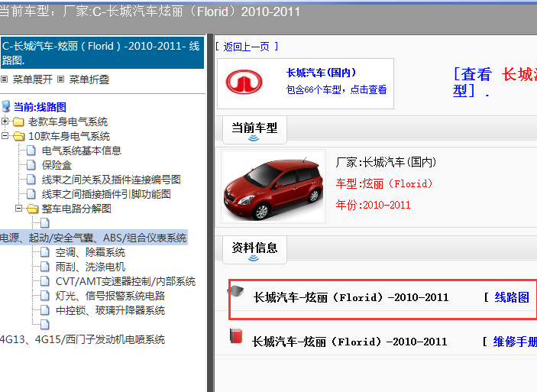
Task: Click the document icon beside 雨刮、洗涤电机
Action: click(x=45, y=267)
